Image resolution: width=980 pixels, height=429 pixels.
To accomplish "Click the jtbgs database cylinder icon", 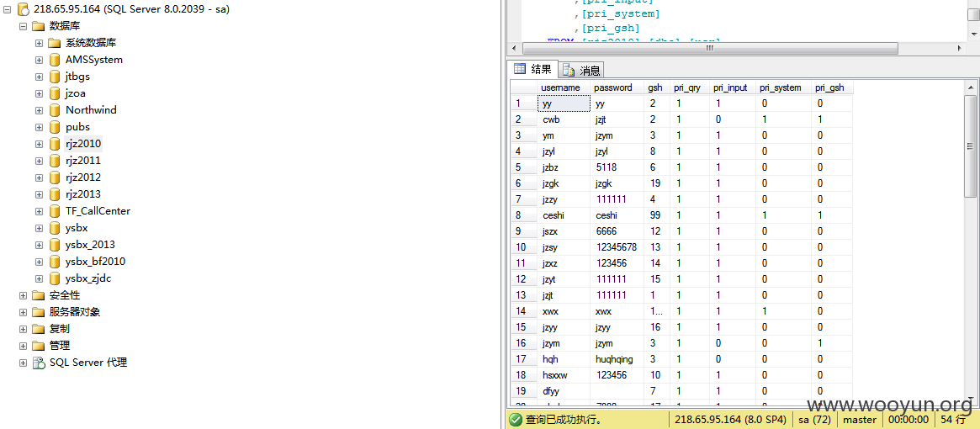I will coord(55,77).
